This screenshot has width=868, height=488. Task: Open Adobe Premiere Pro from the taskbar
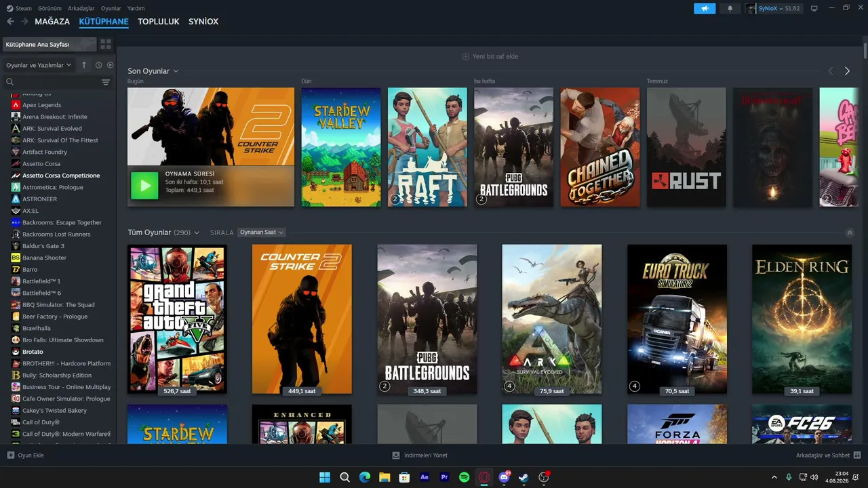(x=445, y=477)
